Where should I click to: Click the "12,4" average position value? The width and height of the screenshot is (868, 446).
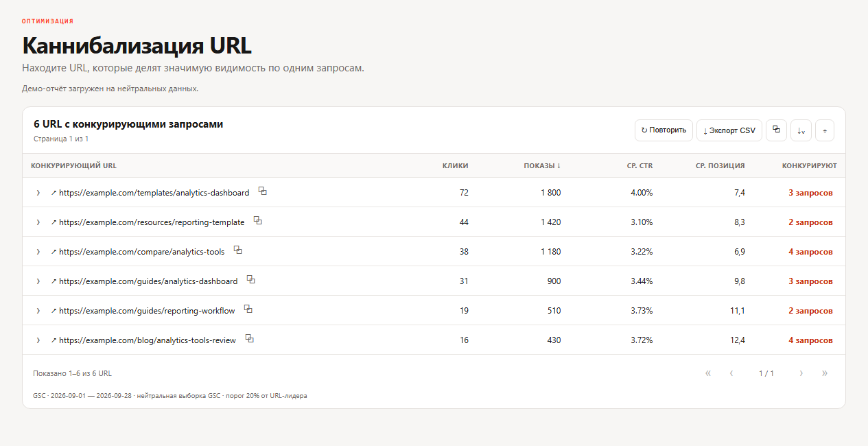[x=738, y=340]
